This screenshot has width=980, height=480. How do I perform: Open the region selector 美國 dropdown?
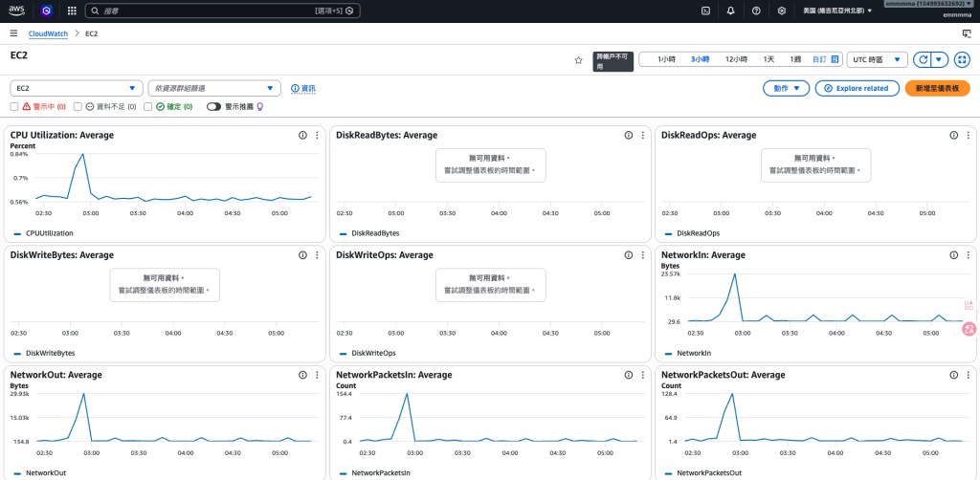[836, 11]
